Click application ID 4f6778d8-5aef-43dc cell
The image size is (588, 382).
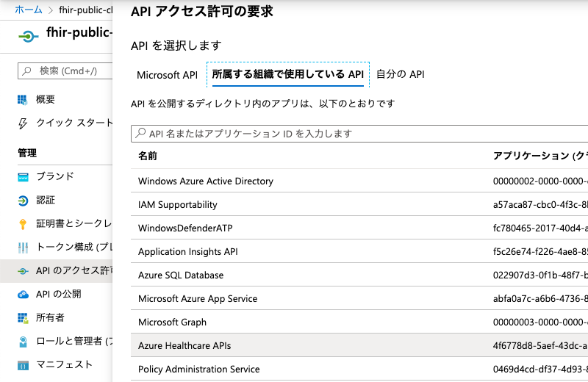point(540,346)
